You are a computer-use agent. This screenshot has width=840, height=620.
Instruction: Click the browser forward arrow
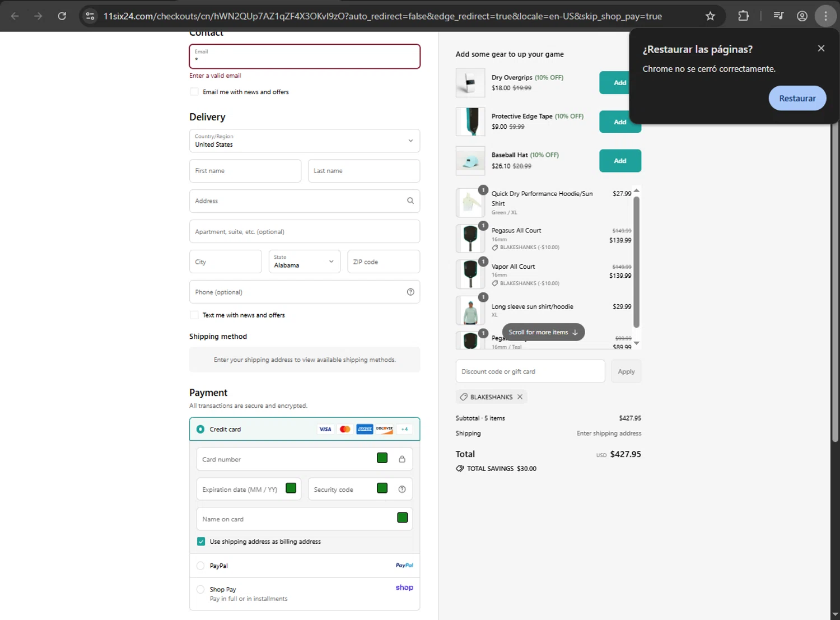pos(38,16)
